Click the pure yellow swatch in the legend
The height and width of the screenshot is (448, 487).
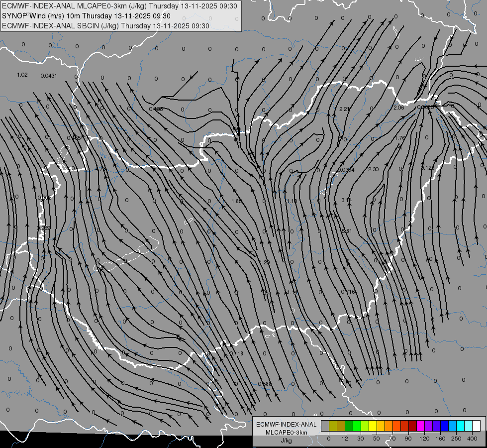[x=373, y=426]
